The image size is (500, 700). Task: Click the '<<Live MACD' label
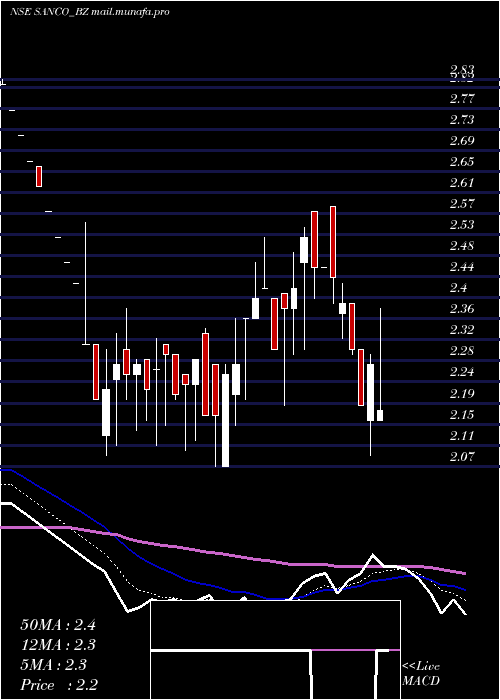[x=421, y=674]
